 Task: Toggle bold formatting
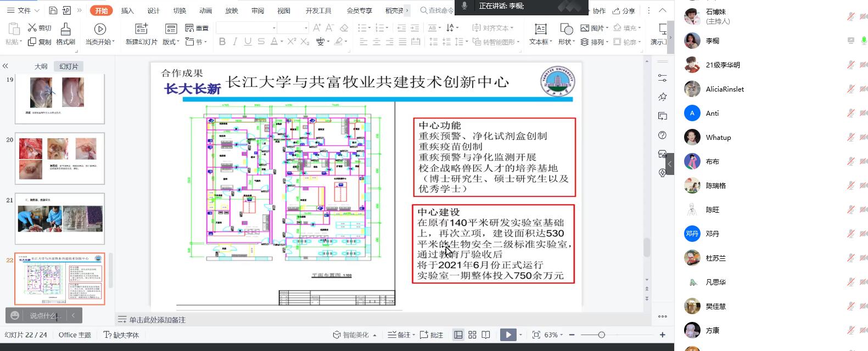(x=222, y=42)
